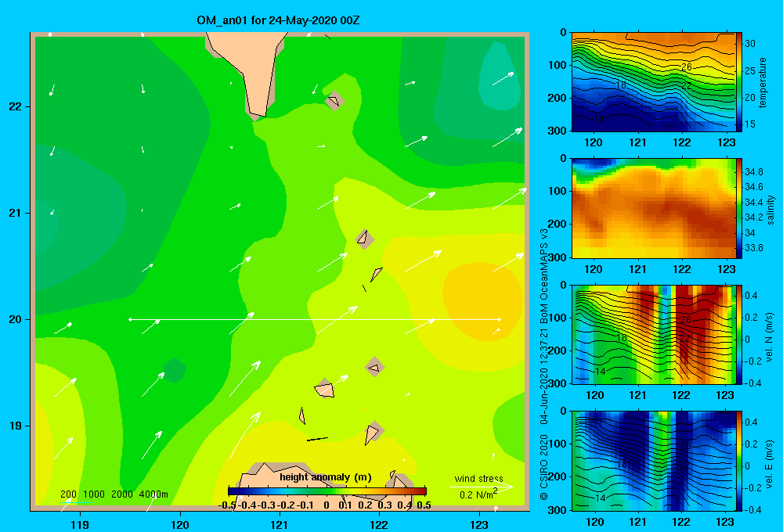
Task: Click the salinity colorbar
Action: pos(739,208)
